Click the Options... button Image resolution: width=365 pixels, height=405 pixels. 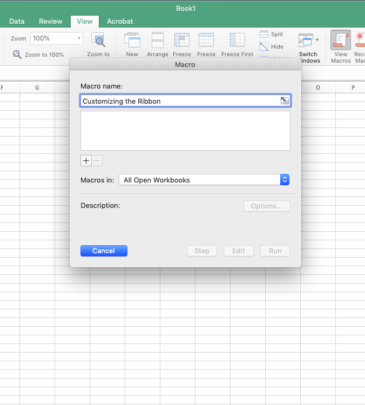[267, 206]
